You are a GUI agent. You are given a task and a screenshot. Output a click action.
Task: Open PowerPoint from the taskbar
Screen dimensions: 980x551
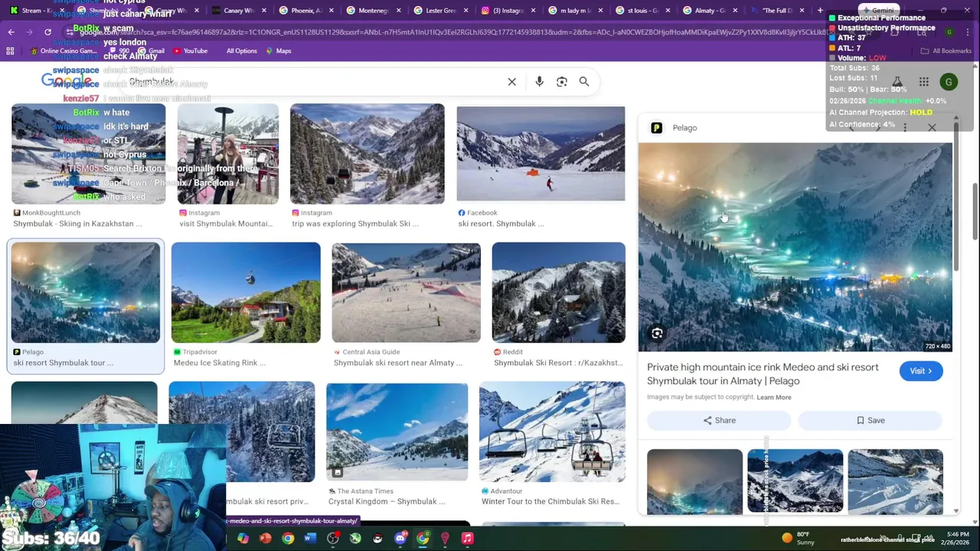point(265,539)
